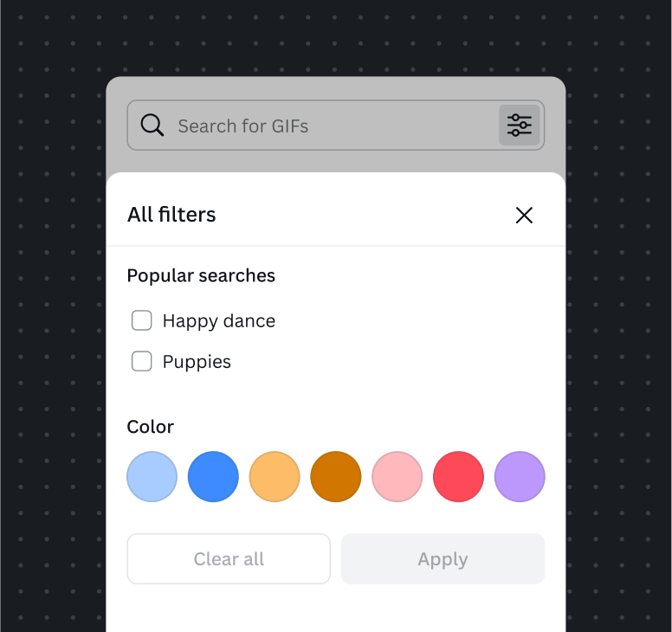Choose the light pink color swatch
The width and height of the screenshot is (672, 632).
coord(397,476)
